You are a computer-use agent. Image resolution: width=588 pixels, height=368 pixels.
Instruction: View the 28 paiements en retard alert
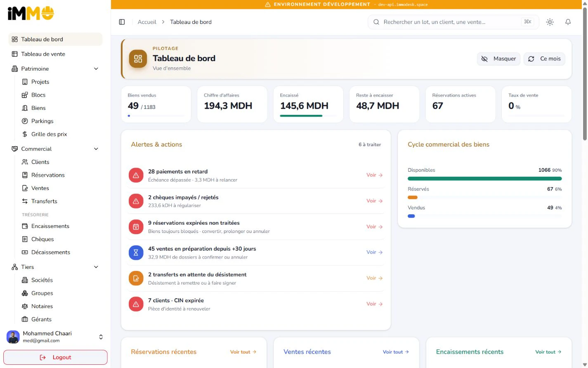375,175
